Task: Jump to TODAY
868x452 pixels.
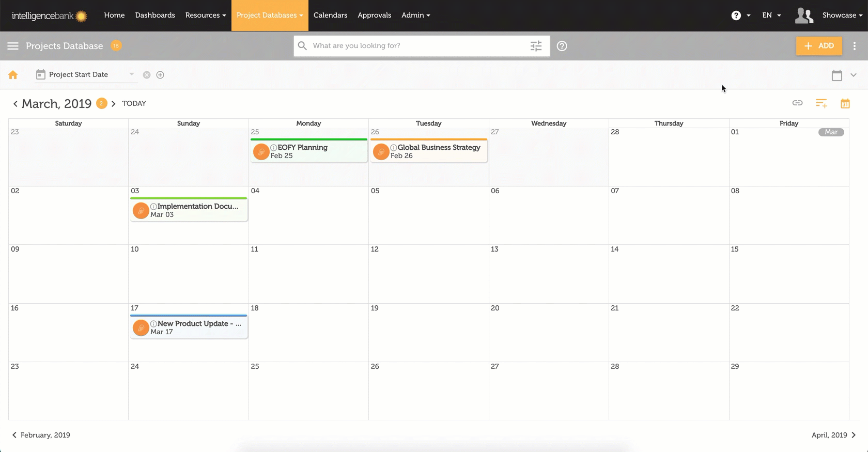Action: pyautogui.click(x=134, y=104)
